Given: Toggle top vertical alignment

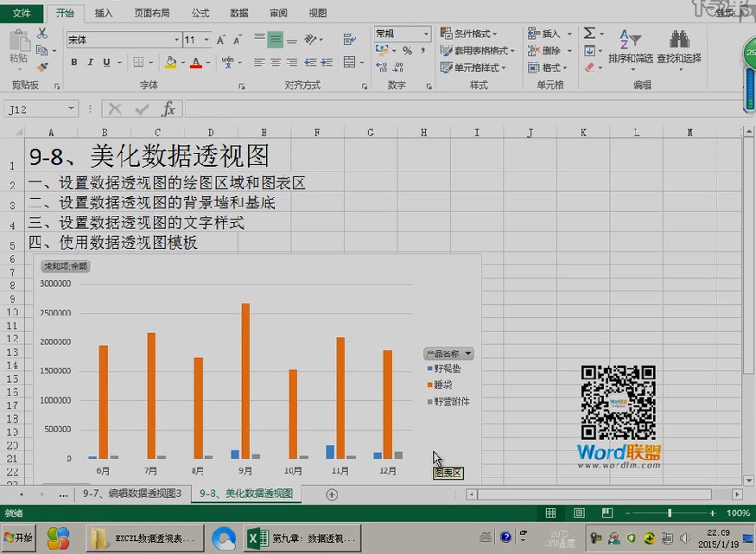Looking at the screenshot, I should point(259,38).
